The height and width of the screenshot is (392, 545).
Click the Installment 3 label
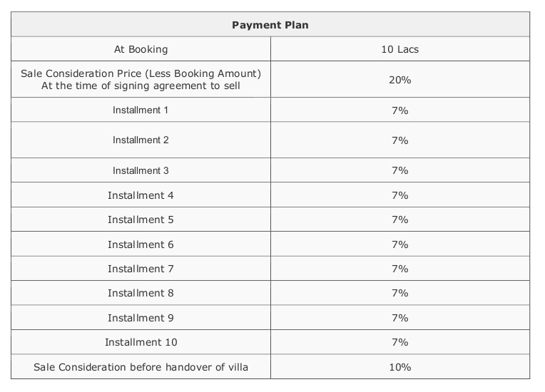(x=141, y=171)
